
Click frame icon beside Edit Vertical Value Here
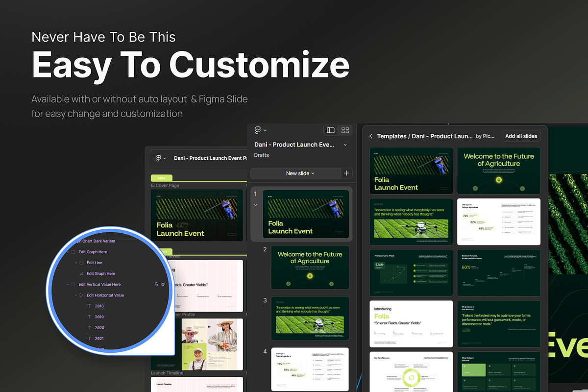coord(73,284)
